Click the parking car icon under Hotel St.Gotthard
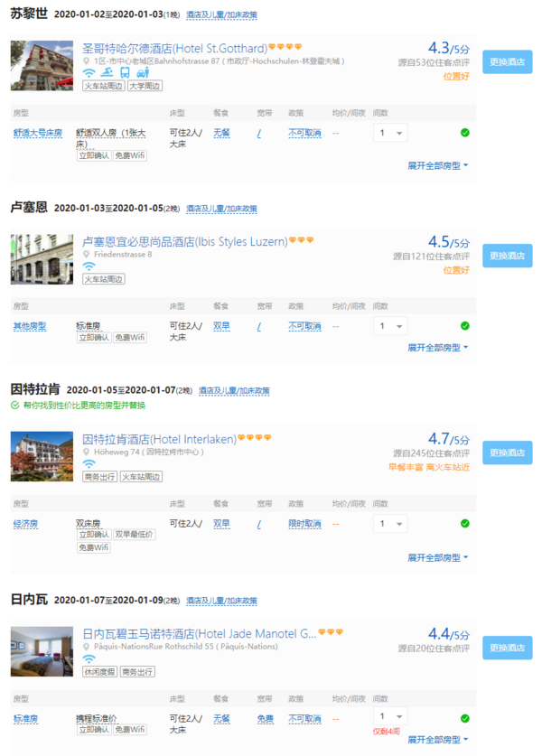The height and width of the screenshot is (756, 542). pos(143,73)
